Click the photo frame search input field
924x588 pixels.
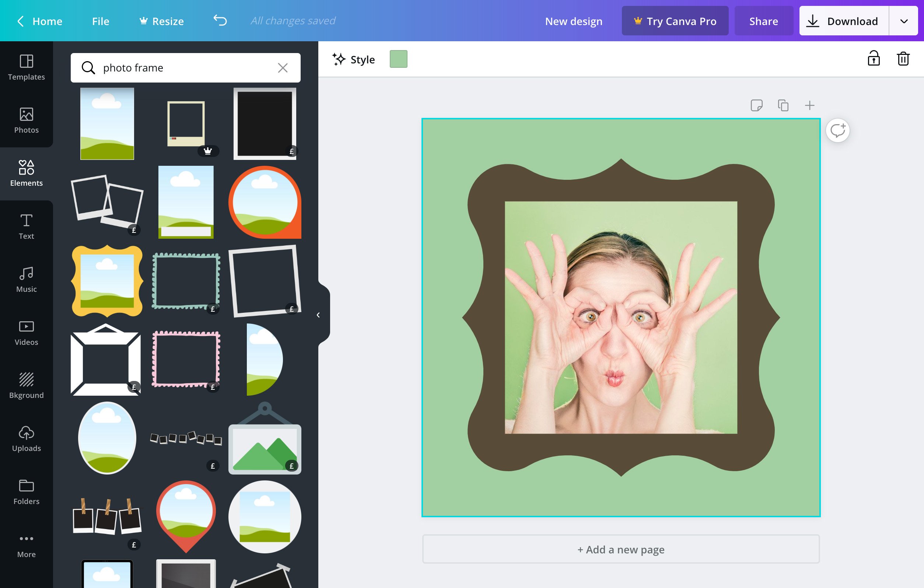coord(185,67)
